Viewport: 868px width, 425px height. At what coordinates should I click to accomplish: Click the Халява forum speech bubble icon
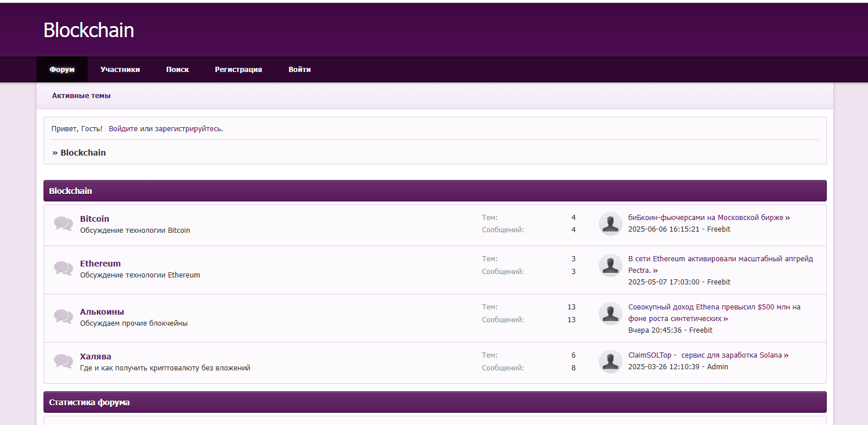tap(63, 361)
